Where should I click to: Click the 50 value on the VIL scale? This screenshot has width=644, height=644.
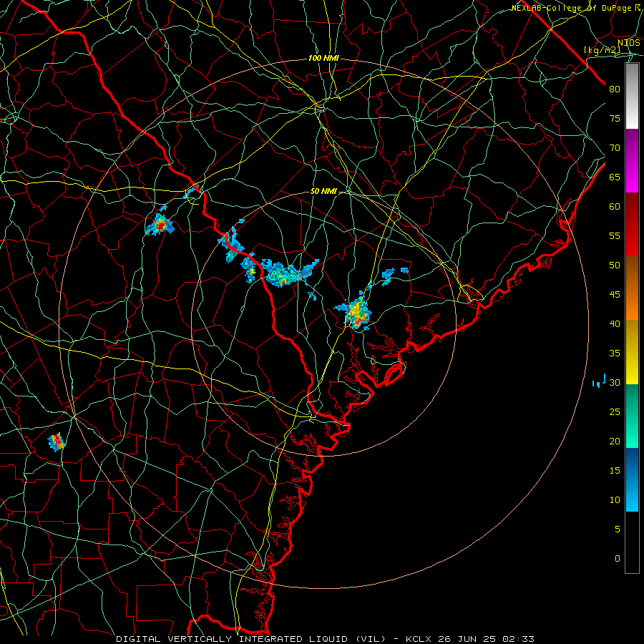[615, 265]
